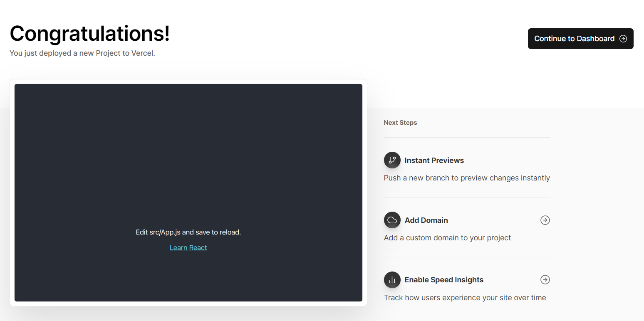Click the Congratulations! heading
This screenshot has width=644, height=321.
tap(90, 34)
